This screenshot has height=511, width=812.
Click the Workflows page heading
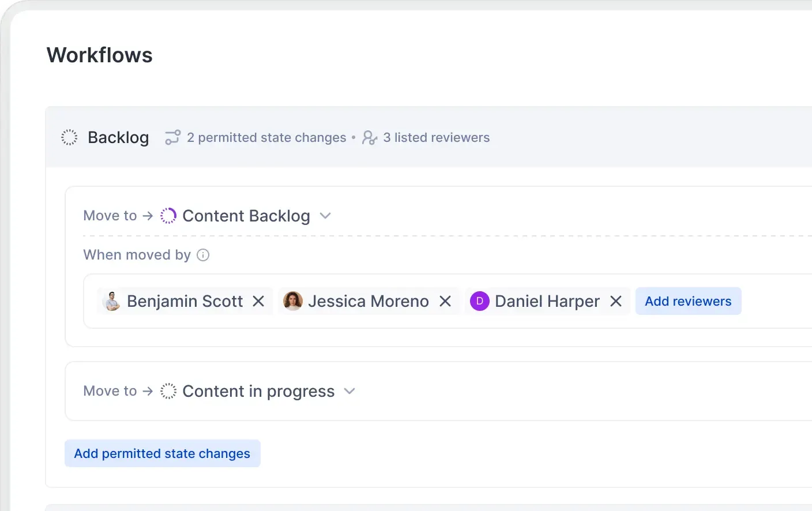click(x=100, y=55)
